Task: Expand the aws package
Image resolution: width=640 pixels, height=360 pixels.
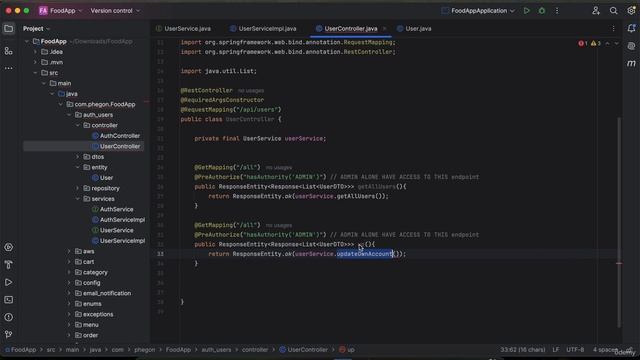Action: (x=69, y=251)
